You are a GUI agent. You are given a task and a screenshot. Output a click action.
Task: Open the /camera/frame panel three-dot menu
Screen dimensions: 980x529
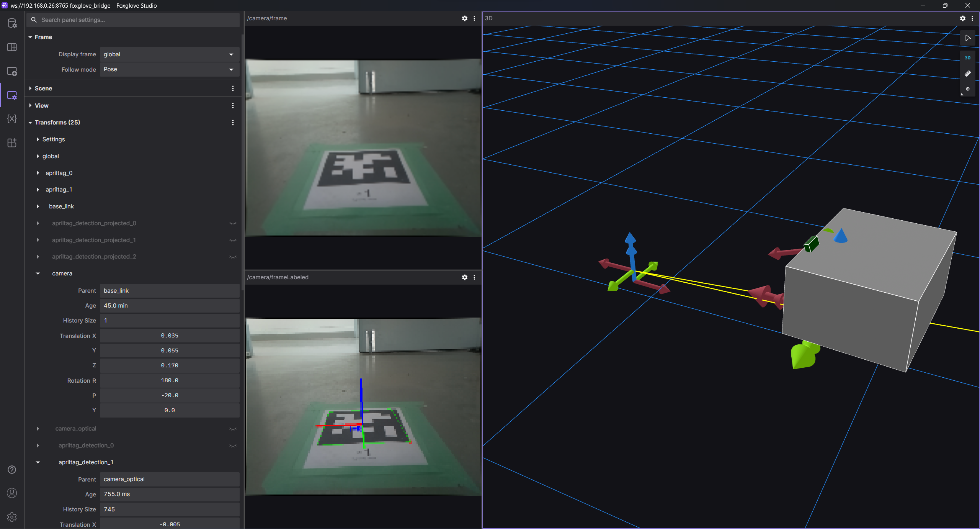(x=474, y=18)
